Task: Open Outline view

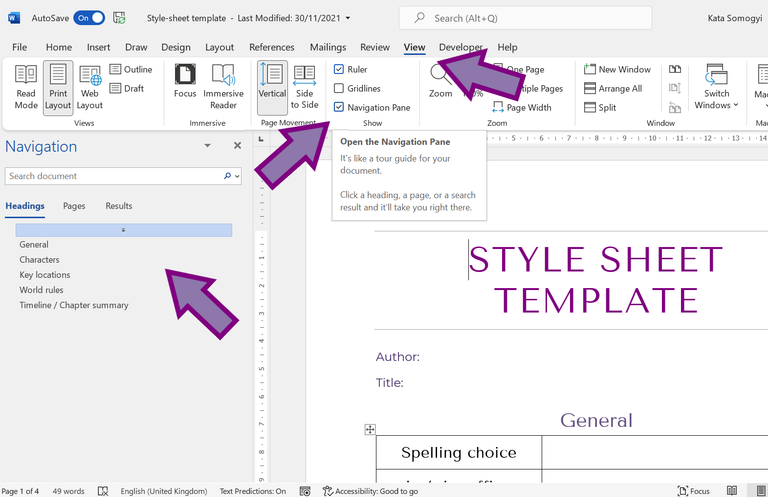Action: [131, 70]
